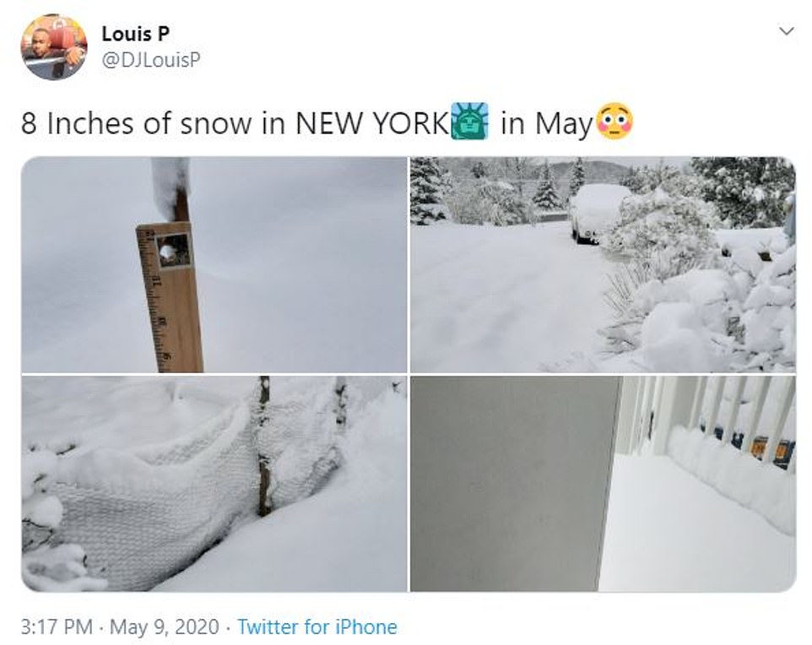The image size is (812, 645).
Task: Open the Louis P display name
Action: [x=133, y=35]
